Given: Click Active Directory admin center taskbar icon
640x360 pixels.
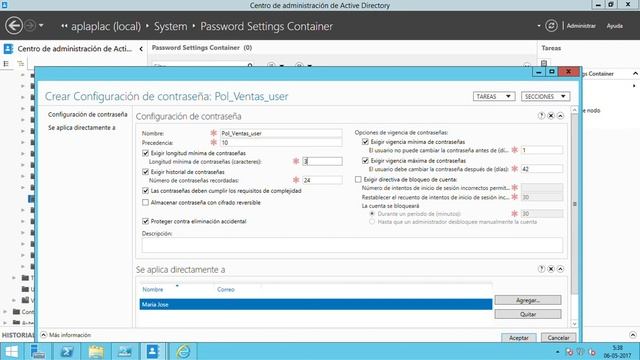Looking at the screenshot, I should tap(153, 351).
